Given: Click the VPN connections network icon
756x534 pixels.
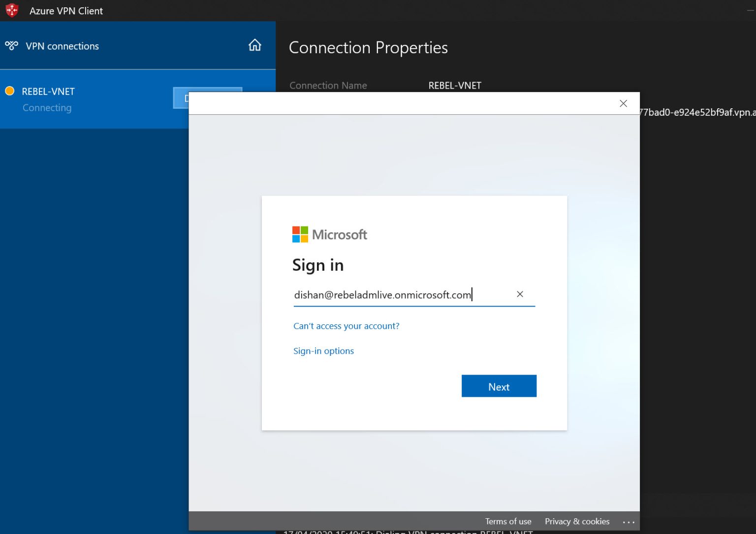Looking at the screenshot, I should 11,46.
